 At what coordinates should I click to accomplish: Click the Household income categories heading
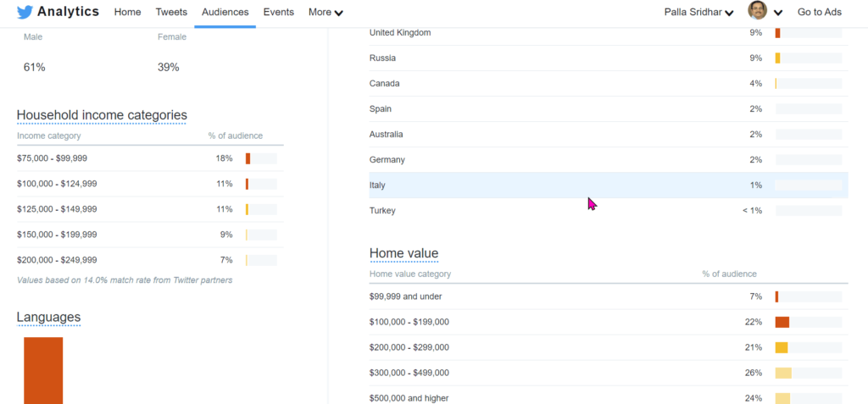pyautogui.click(x=102, y=115)
